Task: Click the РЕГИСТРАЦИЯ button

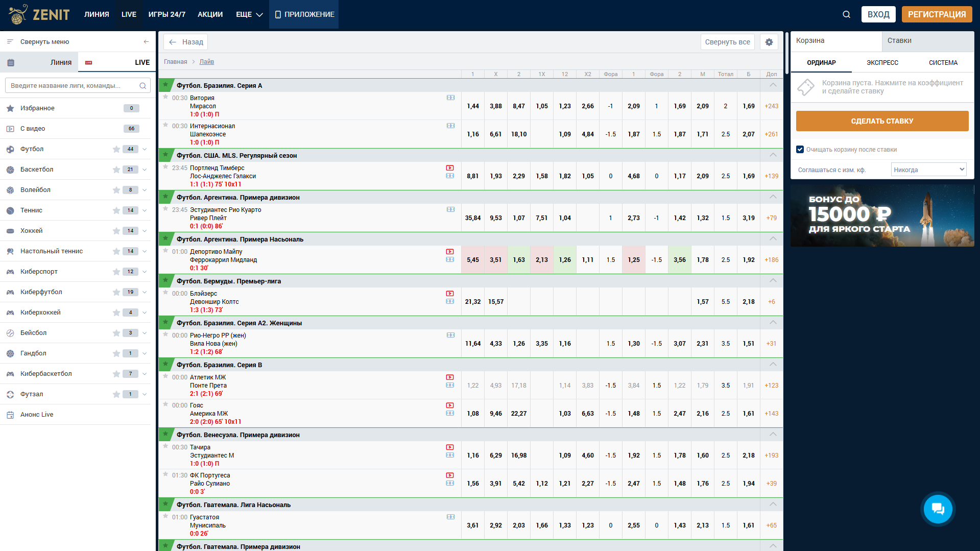Action: pos(937,14)
